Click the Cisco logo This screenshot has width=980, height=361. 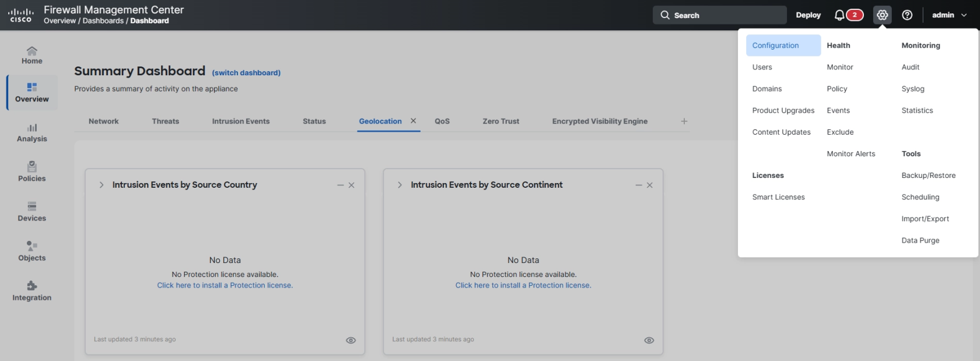point(21,15)
